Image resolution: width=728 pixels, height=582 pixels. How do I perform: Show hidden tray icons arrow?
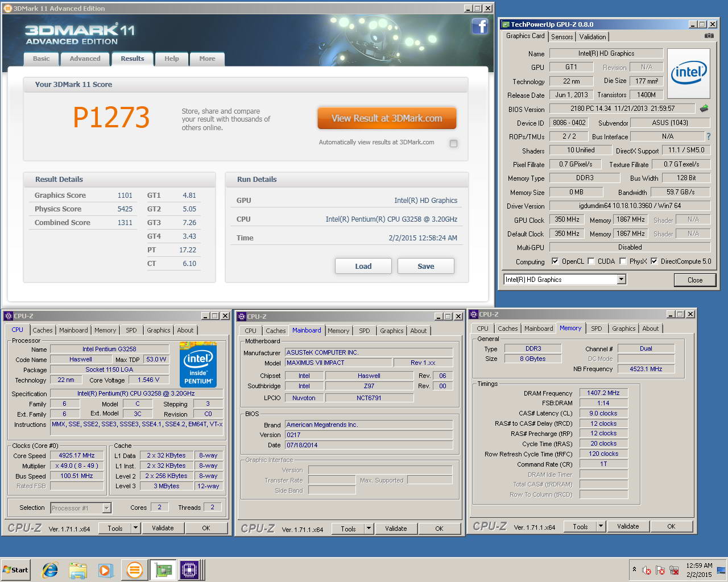pos(634,569)
